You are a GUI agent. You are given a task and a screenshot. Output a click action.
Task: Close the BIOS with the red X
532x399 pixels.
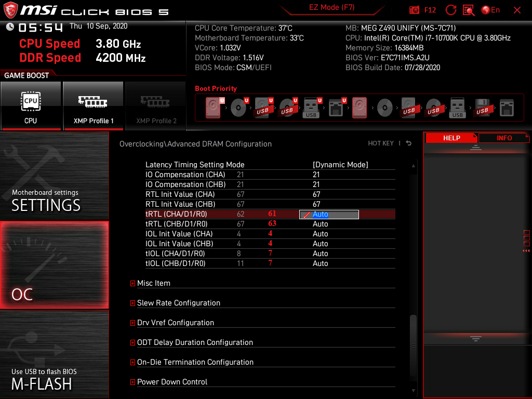(x=517, y=10)
